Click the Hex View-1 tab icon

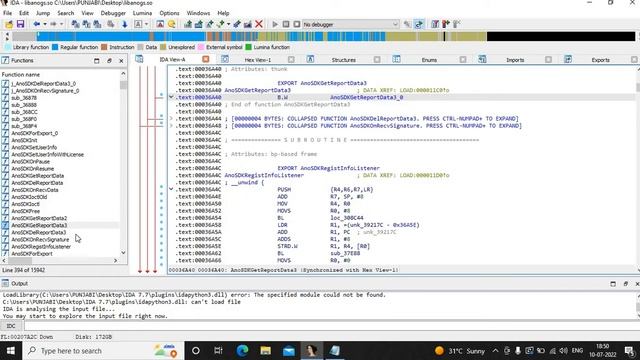(x=225, y=60)
